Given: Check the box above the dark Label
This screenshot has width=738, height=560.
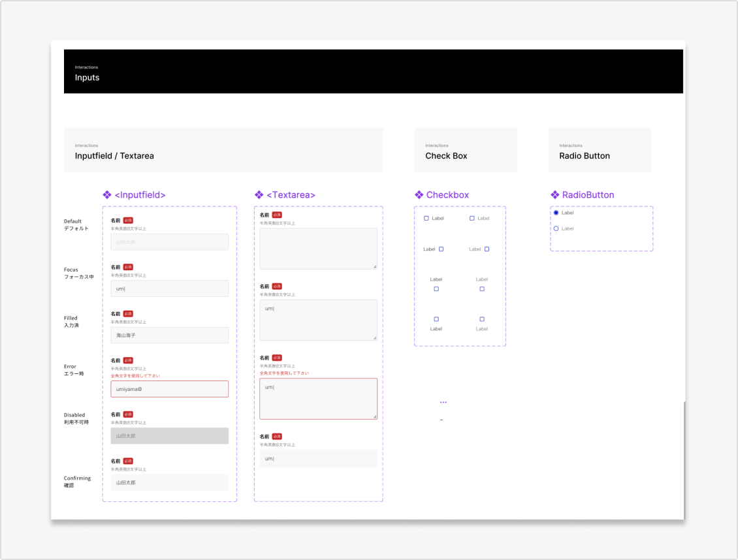Looking at the screenshot, I should [x=436, y=319].
